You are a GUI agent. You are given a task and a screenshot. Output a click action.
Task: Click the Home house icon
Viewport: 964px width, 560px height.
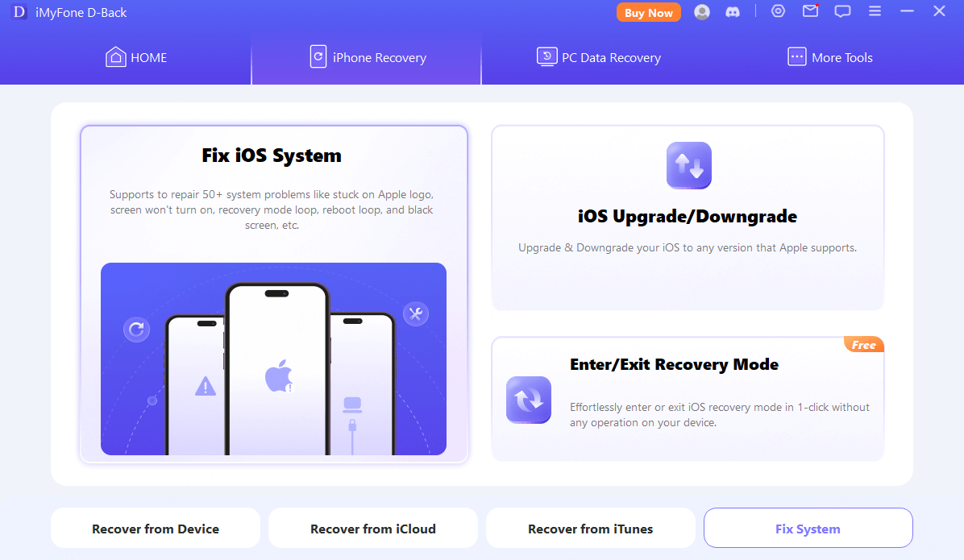point(115,57)
